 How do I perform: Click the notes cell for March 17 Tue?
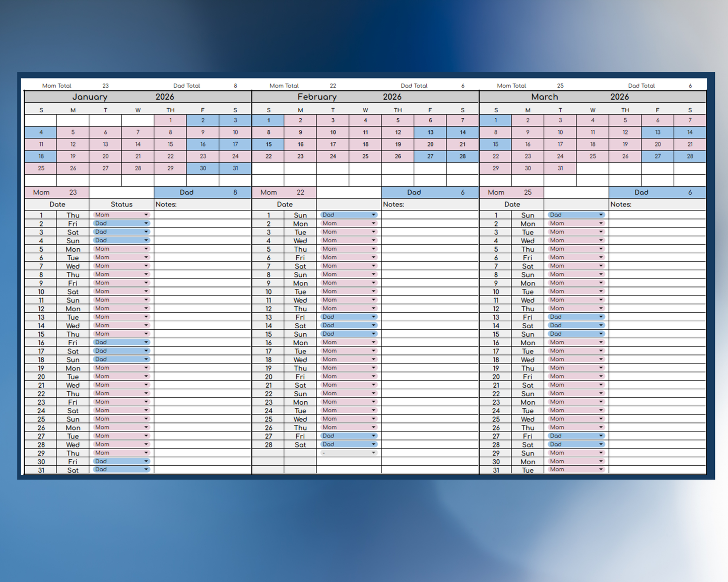pyautogui.click(x=657, y=351)
